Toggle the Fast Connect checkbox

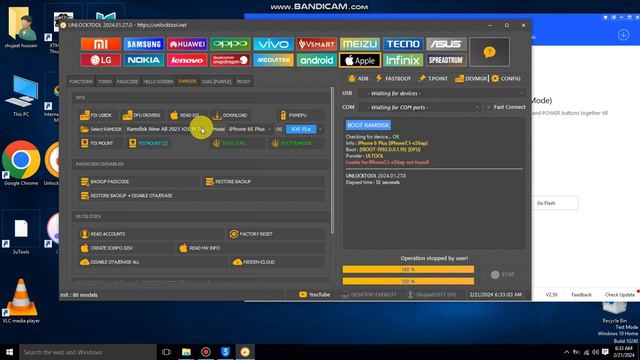tap(489, 107)
